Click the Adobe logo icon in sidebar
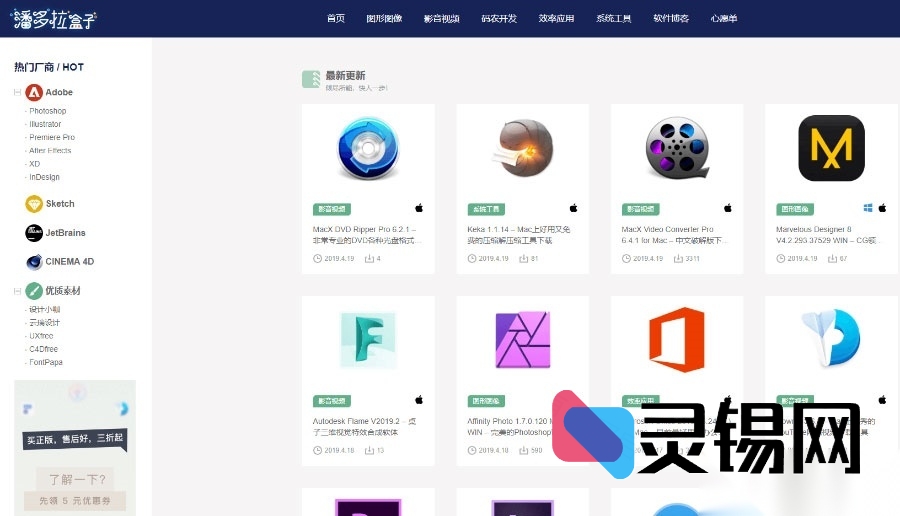The height and width of the screenshot is (516, 900). point(34,92)
